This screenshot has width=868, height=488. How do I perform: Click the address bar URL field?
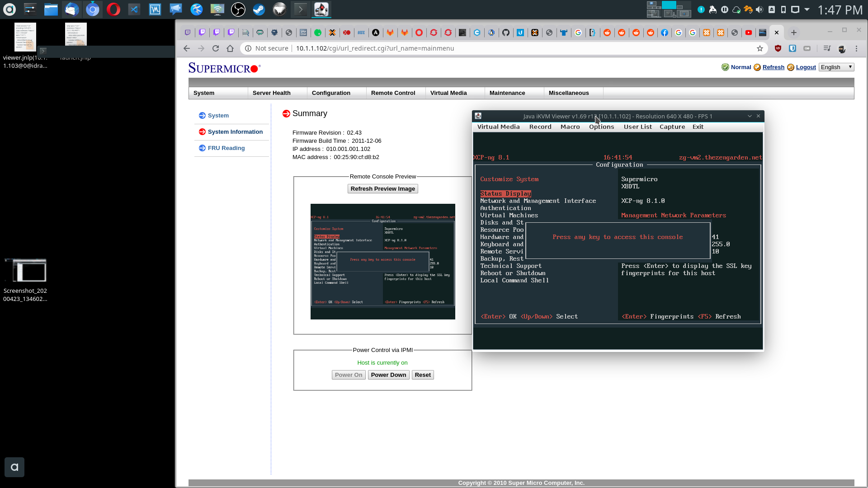tap(497, 48)
